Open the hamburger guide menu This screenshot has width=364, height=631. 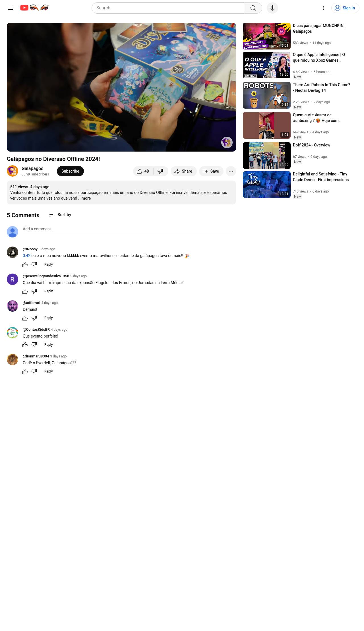point(10,8)
